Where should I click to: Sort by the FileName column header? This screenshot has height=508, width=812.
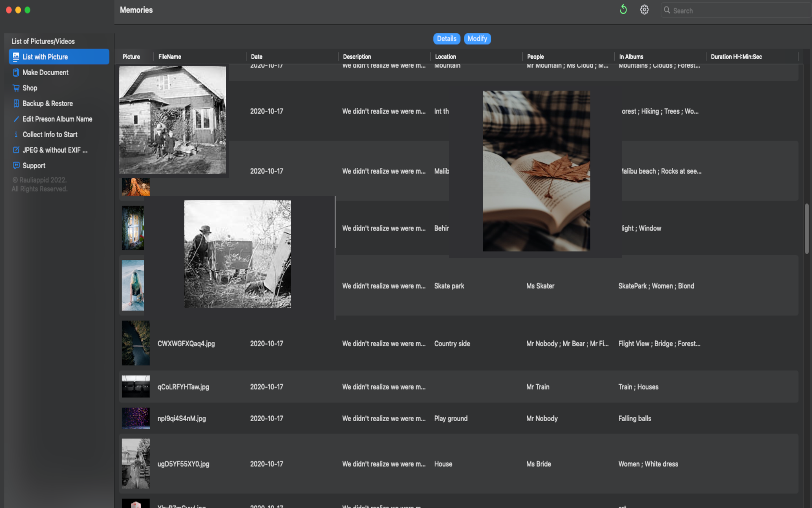point(169,56)
